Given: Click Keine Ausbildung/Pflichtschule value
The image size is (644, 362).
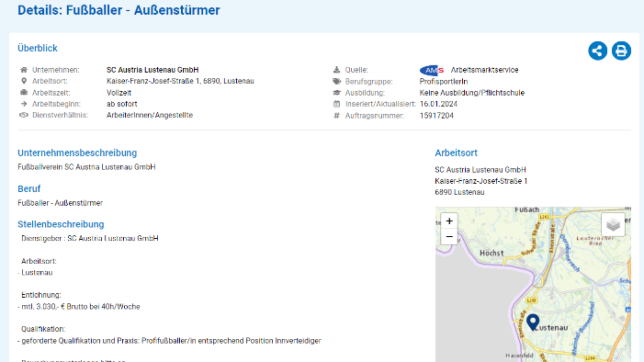Looking at the screenshot, I should 472,93.
